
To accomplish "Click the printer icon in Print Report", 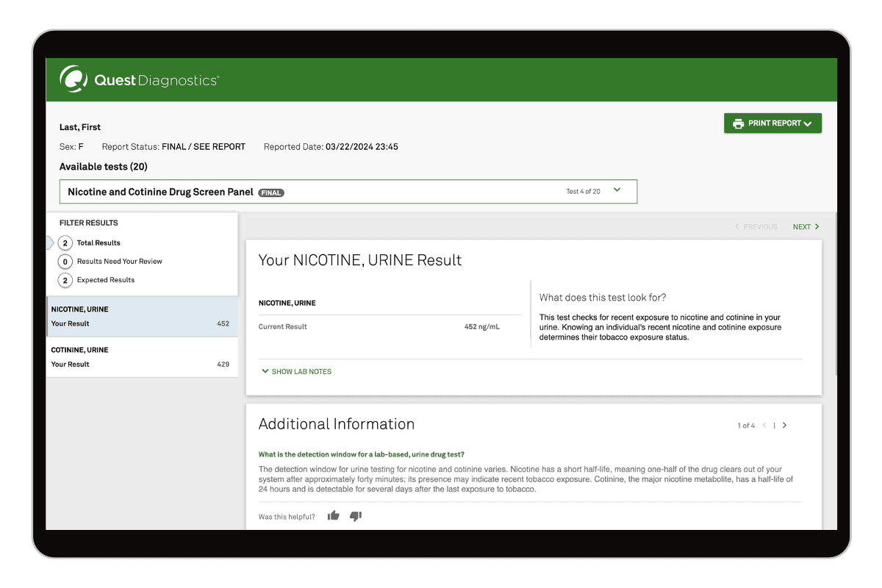I will point(738,123).
